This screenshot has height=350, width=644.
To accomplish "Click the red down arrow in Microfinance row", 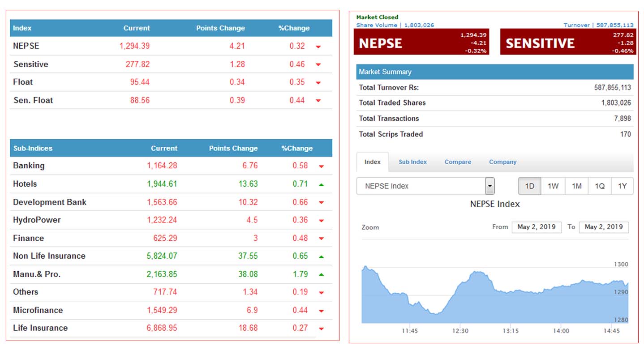I will [321, 311].
